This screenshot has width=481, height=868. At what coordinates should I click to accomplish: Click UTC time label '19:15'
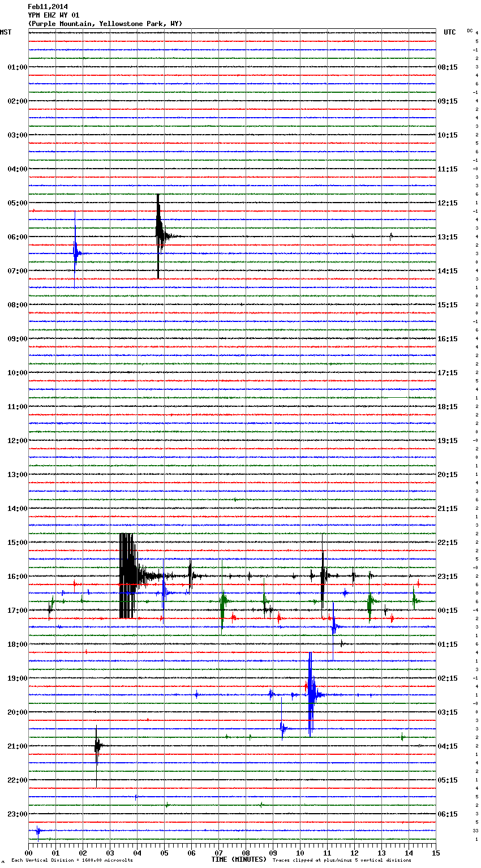point(448,441)
